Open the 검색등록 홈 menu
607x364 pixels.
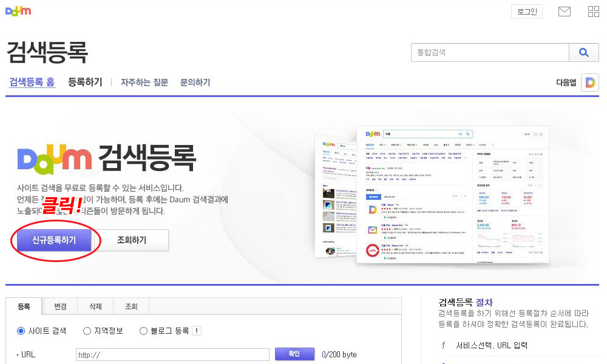pyautogui.click(x=32, y=82)
